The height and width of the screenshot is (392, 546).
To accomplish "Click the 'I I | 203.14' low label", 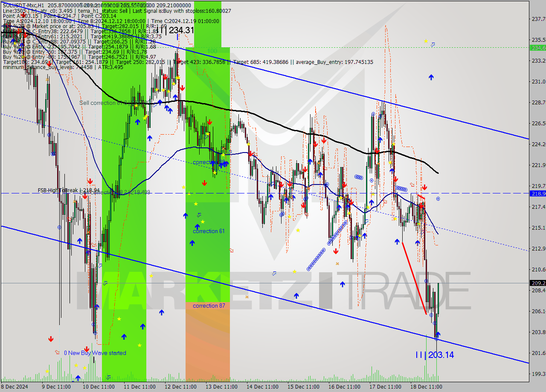I will pos(435,355).
